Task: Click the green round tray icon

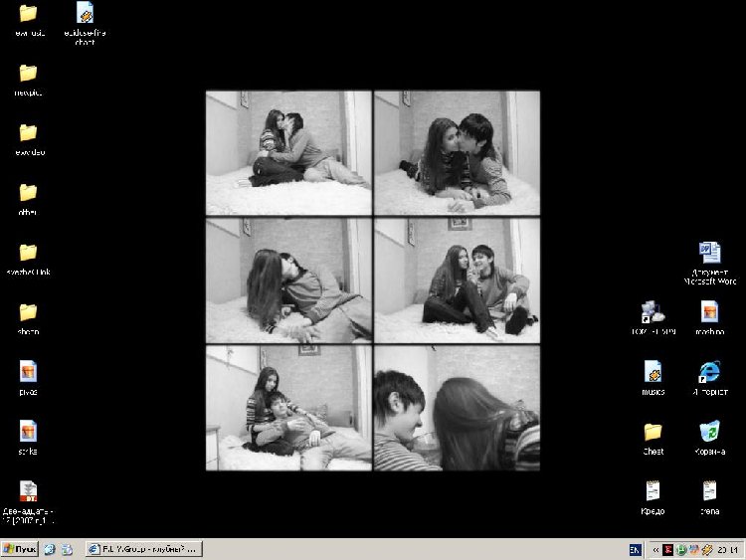Action: coord(681,550)
